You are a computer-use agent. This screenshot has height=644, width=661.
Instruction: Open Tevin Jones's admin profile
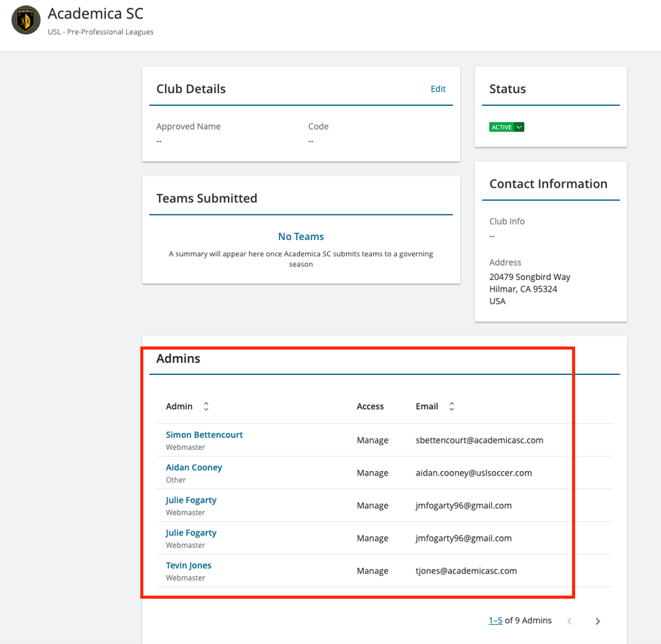tap(188, 565)
